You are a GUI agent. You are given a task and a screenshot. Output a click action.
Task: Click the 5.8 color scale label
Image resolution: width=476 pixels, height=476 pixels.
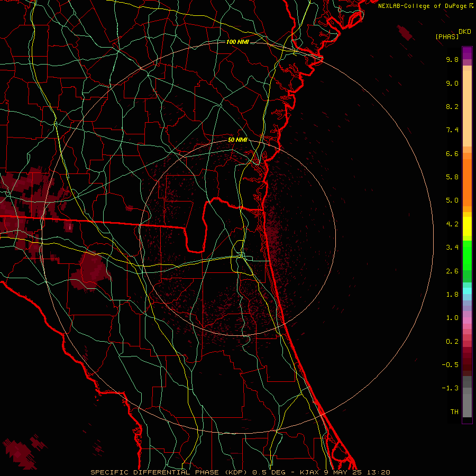coord(452,177)
